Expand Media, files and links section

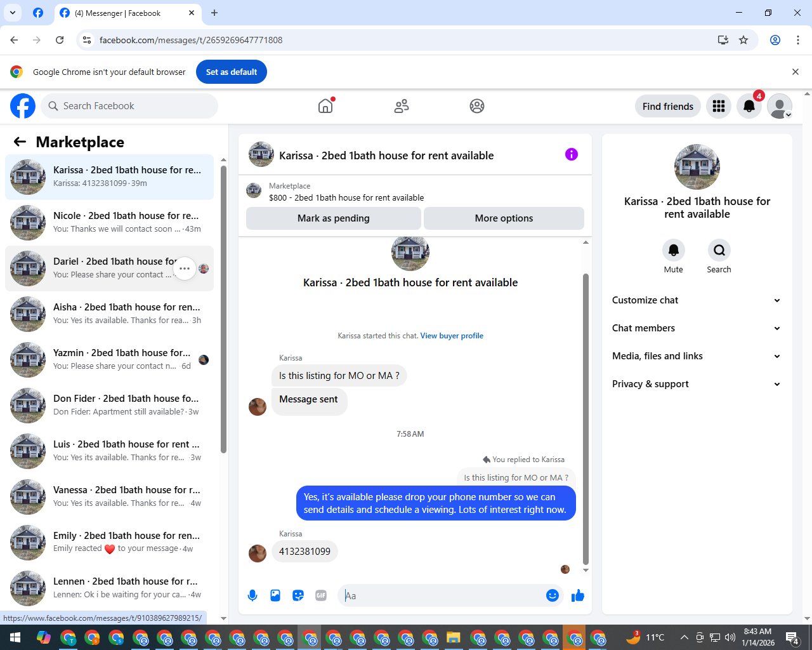[x=697, y=356]
